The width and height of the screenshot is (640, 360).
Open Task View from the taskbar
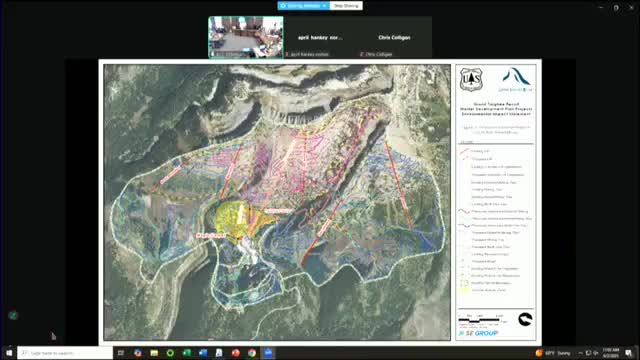121,353
